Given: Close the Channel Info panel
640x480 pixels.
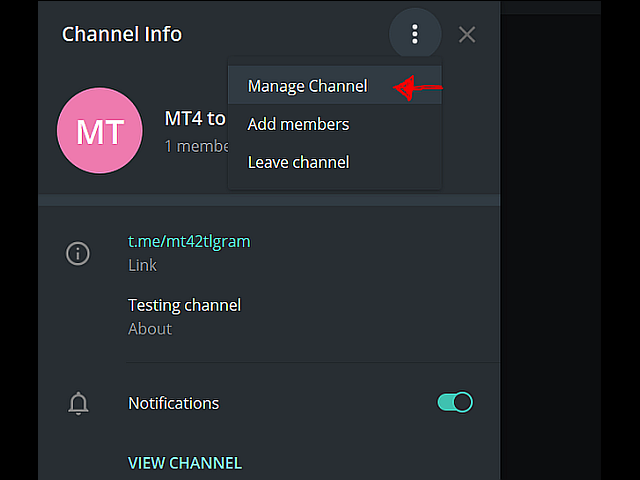Looking at the screenshot, I should pos(467,35).
